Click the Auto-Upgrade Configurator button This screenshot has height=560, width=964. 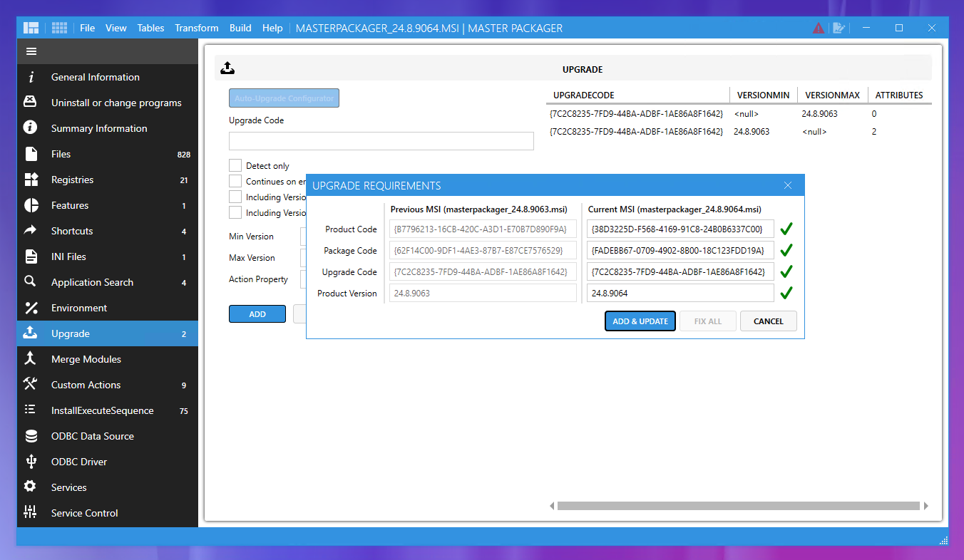(x=284, y=98)
